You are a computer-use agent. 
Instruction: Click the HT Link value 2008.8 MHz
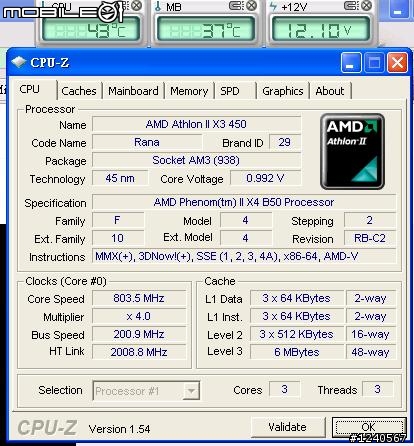[139, 352]
